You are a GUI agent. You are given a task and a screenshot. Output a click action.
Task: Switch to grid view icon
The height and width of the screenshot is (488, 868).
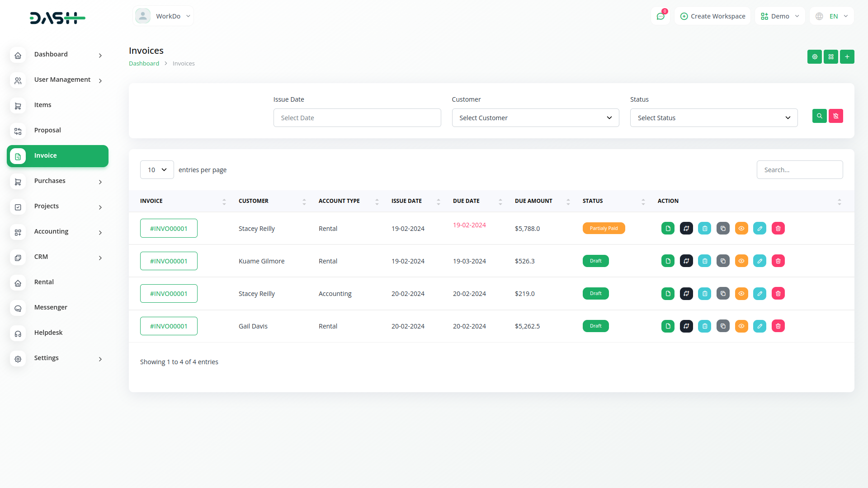(x=830, y=57)
